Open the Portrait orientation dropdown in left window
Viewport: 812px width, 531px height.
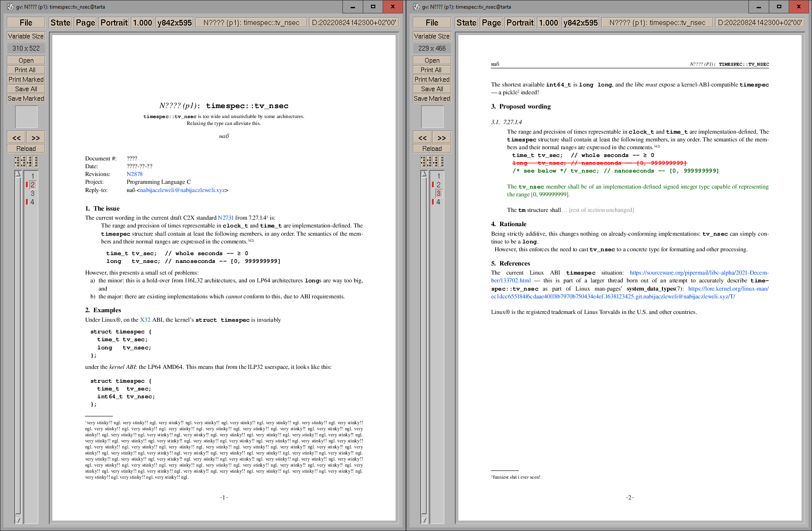(114, 22)
